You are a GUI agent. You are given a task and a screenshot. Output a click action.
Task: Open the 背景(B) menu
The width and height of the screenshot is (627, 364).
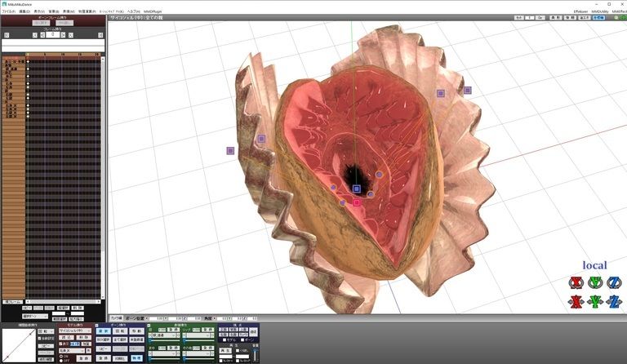[54, 11]
